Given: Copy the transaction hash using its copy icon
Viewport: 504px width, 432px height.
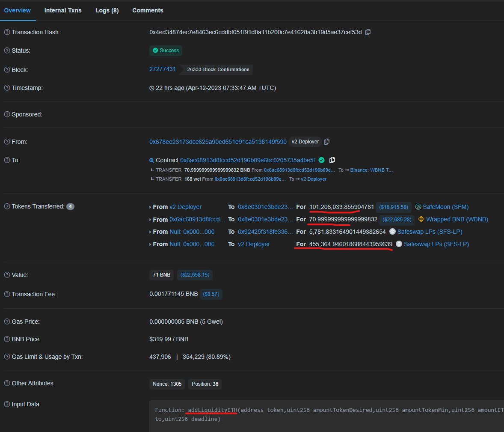Looking at the screenshot, I should 367,32.
